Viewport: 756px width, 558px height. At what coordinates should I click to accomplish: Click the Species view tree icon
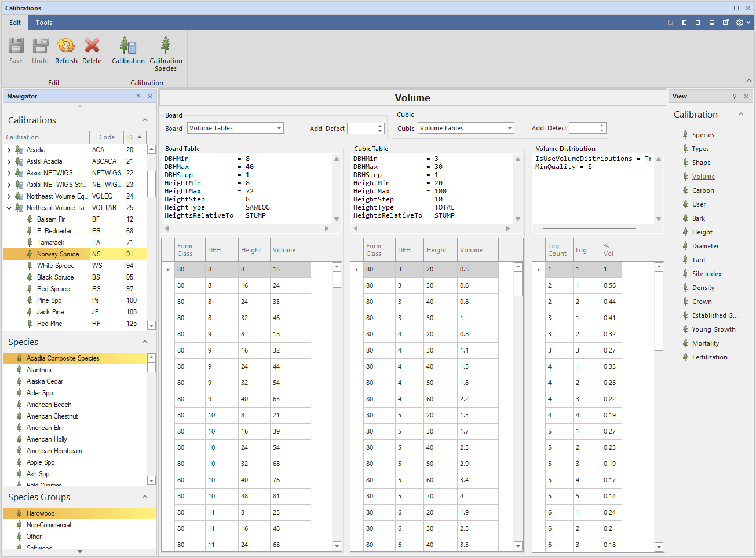click(685, 135)
